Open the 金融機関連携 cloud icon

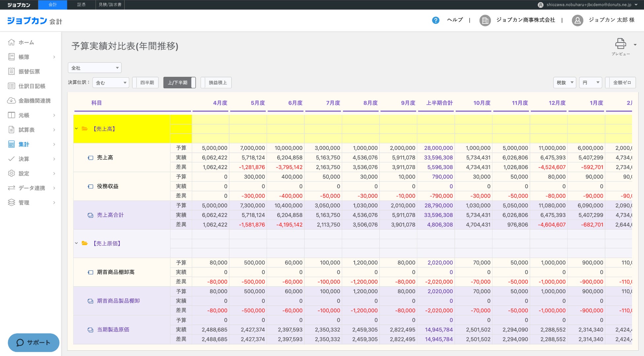pyautogui.click(x=12, y=101)
